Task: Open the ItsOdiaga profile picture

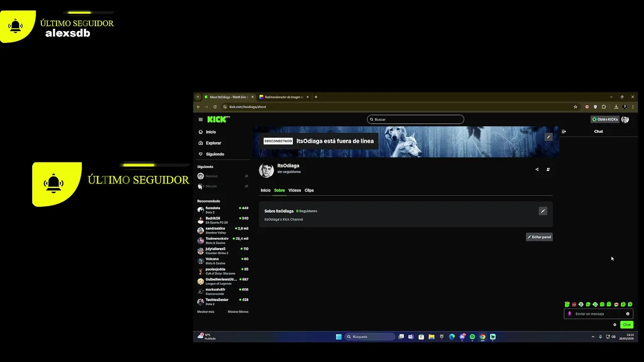Action: (x=266, y=170)
